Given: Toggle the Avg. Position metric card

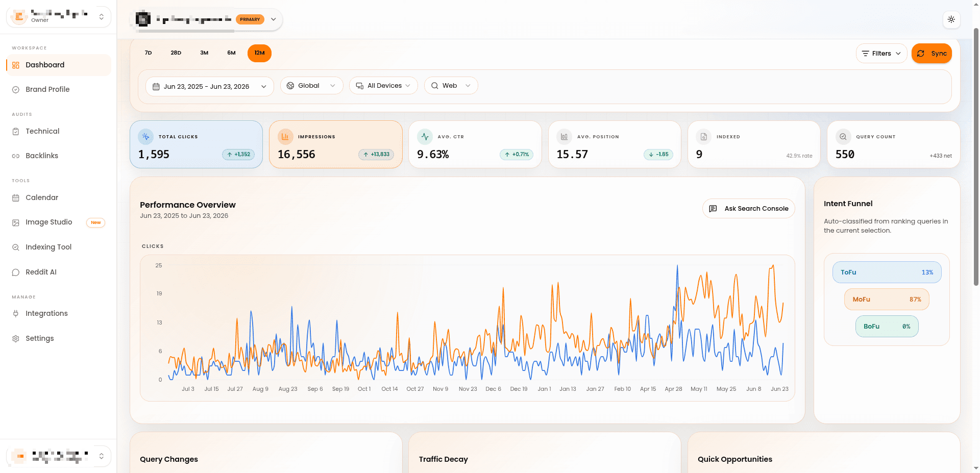Looking at the screenshot, I should (615, 144).
